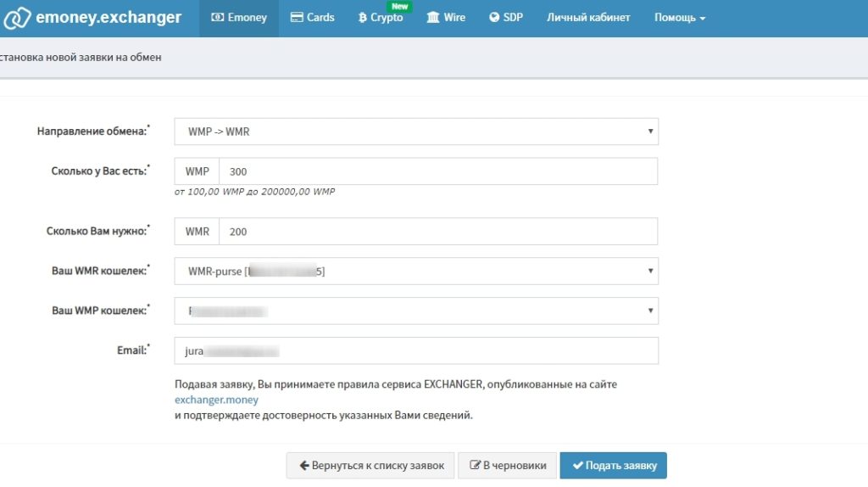868x487 pixels.
Task: Click the globe icon beside SDP
Action: (494, 18)
